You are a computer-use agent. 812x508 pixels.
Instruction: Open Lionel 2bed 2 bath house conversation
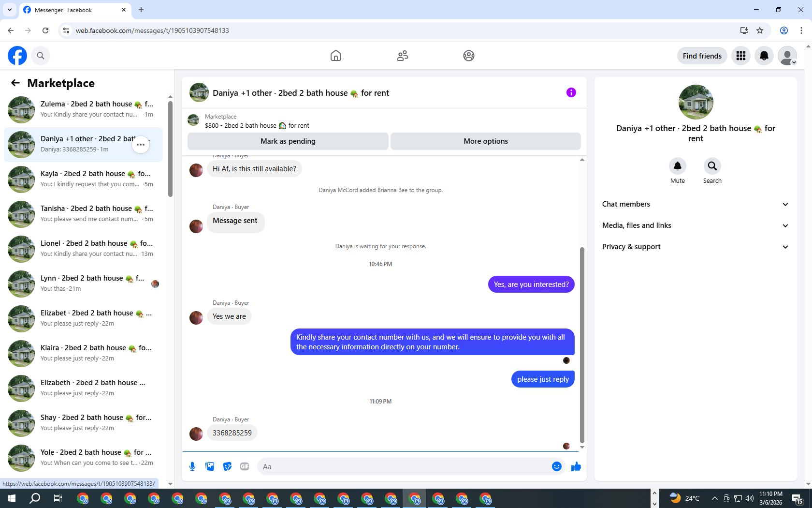tap(83, 249)
